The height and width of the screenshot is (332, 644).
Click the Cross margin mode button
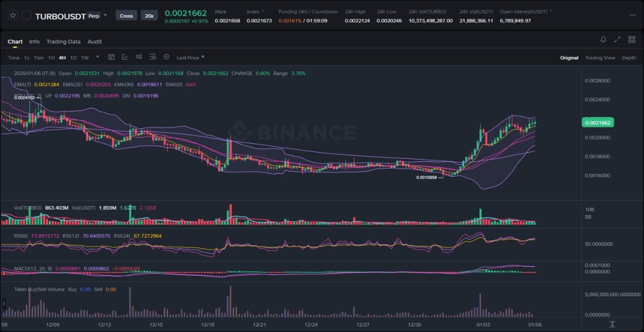[x=126, y=16]
